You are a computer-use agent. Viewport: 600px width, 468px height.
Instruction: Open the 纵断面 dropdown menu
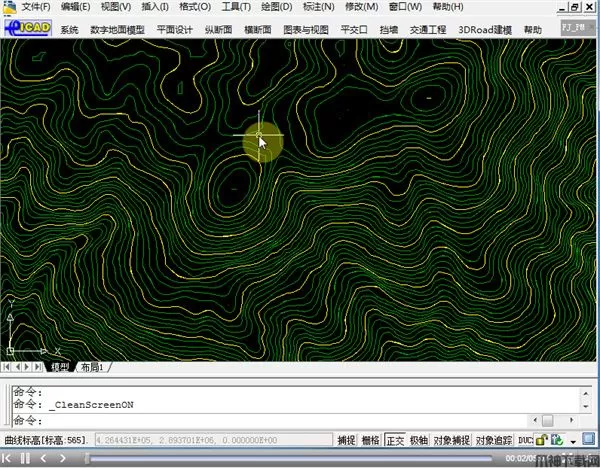[219, 30]
